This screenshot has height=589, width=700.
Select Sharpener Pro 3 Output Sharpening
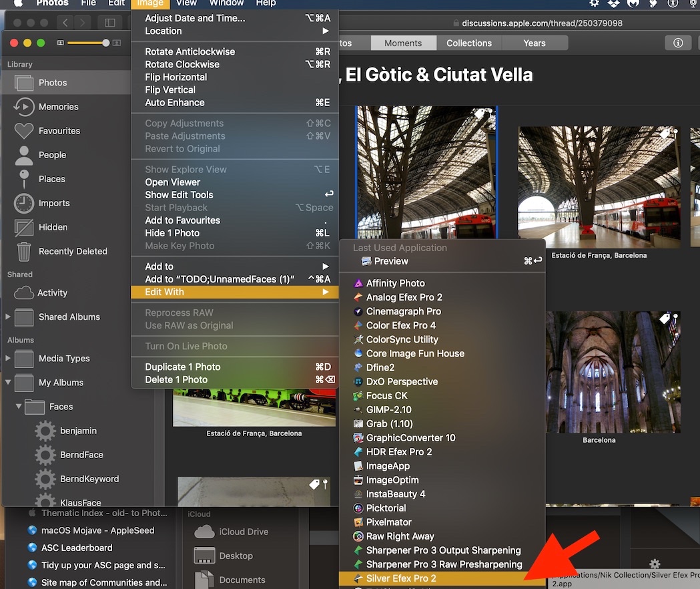point(442,550)
